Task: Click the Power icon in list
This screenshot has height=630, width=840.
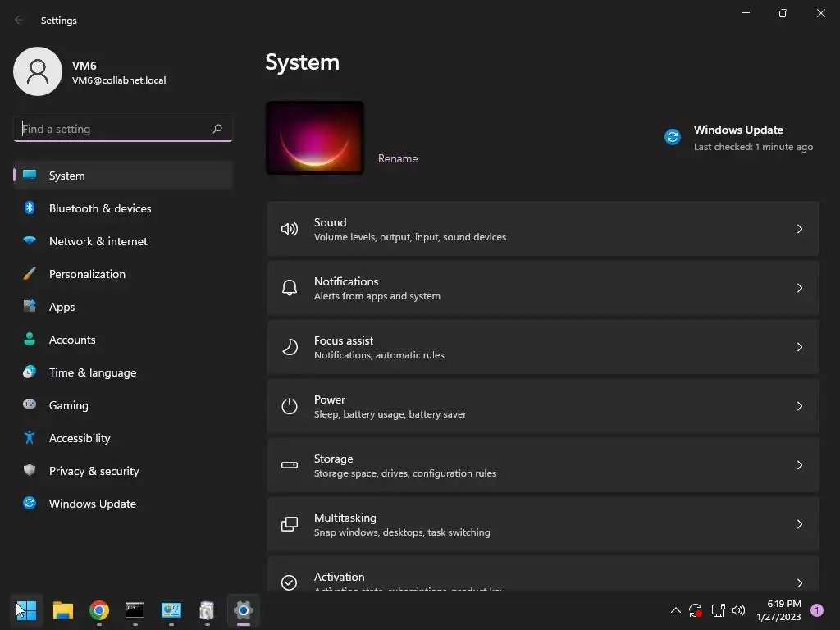Action: (x=290, y=406)
